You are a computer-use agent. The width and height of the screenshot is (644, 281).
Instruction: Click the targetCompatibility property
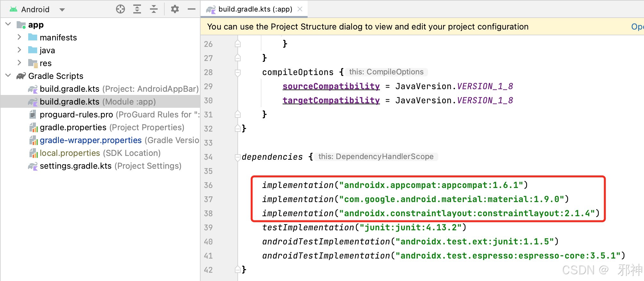331,100
